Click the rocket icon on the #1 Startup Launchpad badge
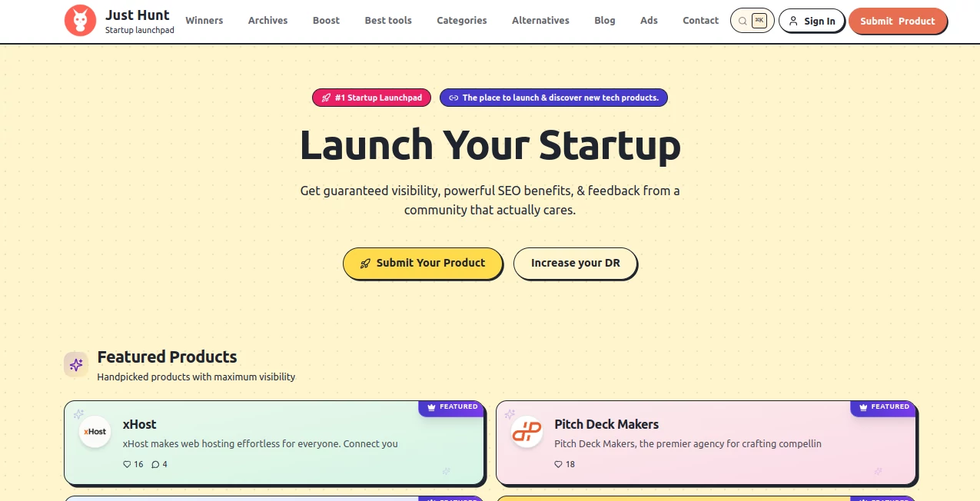980x501 pixels. [326, 98]
